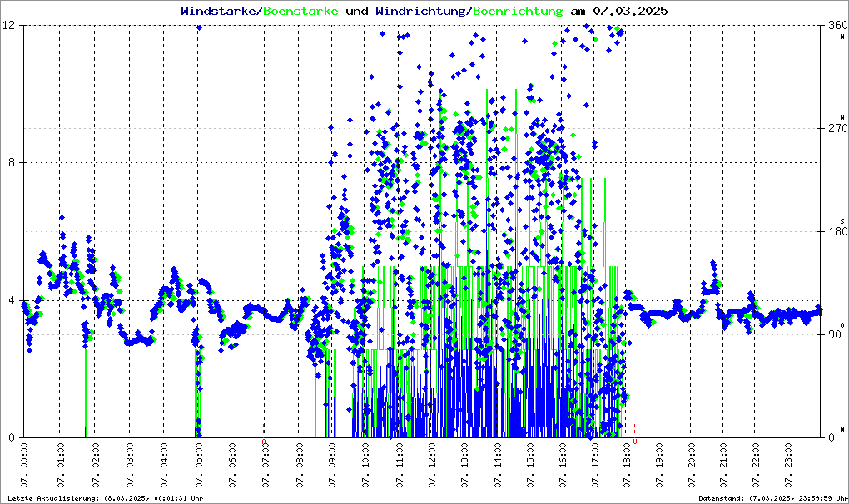Click the time label '07. 23:00'
This screenshot has height=504, width=849.
(x=788, y=465)
